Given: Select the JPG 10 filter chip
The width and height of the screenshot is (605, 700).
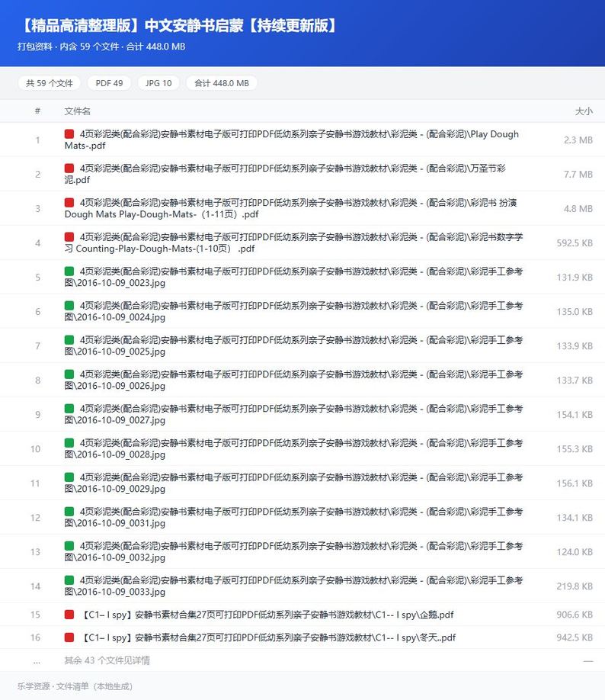Looking at the screenshot, I should click(x=158, y=83).
